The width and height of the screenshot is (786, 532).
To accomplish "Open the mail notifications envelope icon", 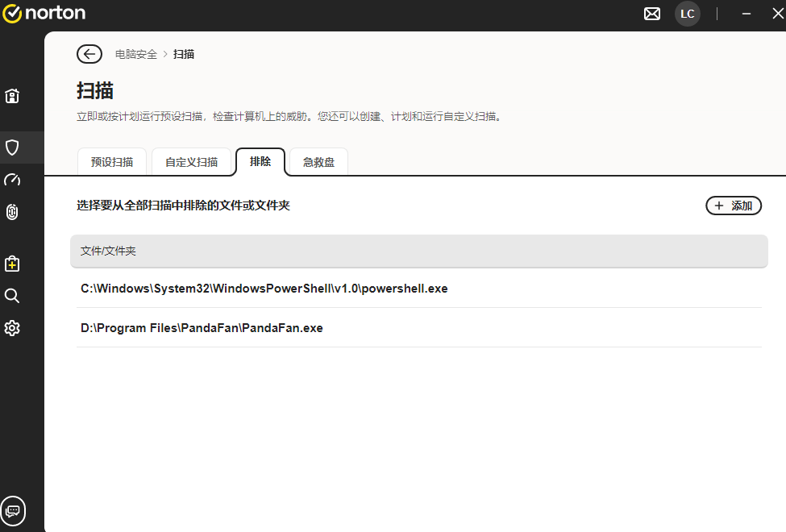I will pyautogui.click(x=652, y=14).
